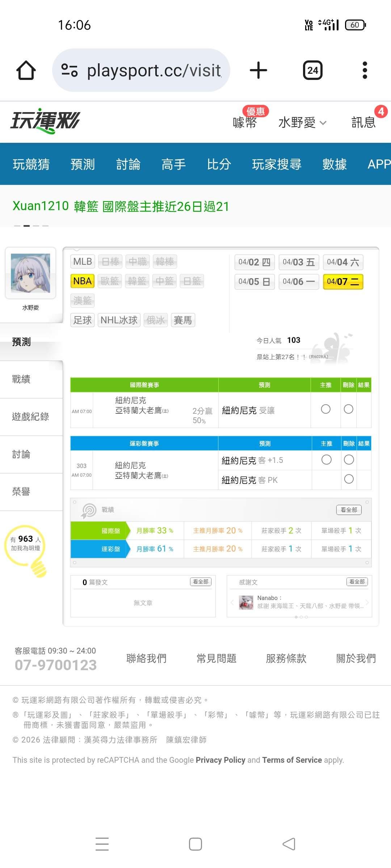
Task: Open the tab switcher showing 24
Action: pyautogui.click(x=313, y=70)
